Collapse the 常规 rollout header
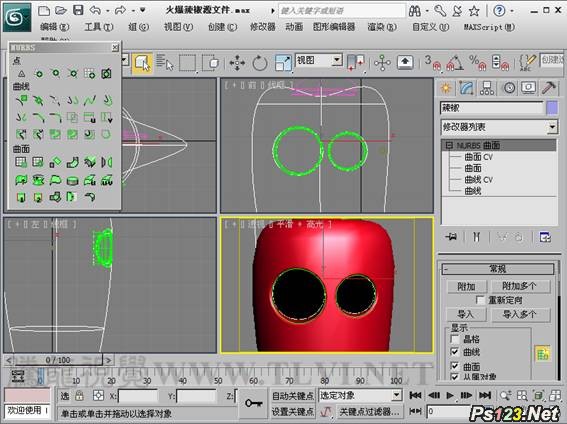The height and width of the screenshot is (424, 567). (x=498, y=269)
